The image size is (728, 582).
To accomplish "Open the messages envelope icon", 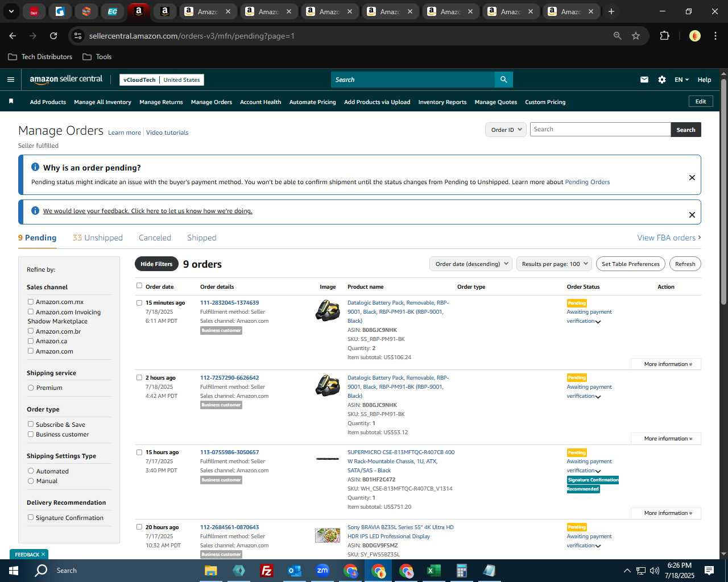I will tap(644, 80).
